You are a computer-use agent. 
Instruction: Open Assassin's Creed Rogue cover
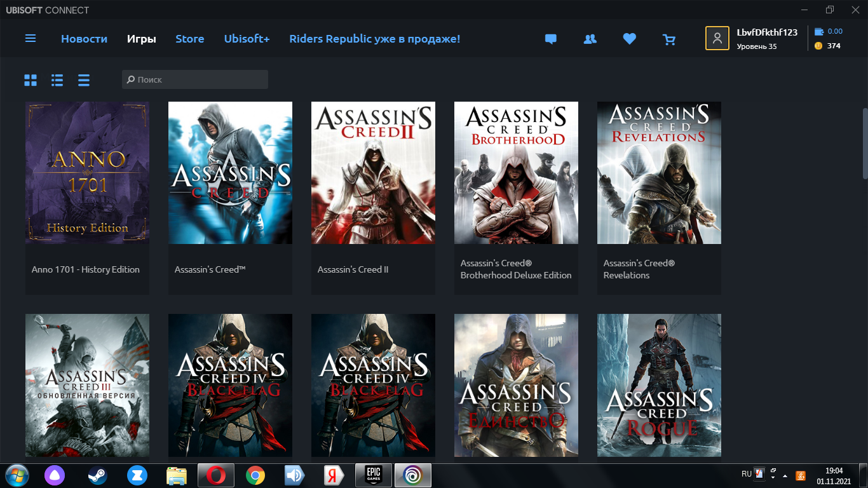(659, 385)
